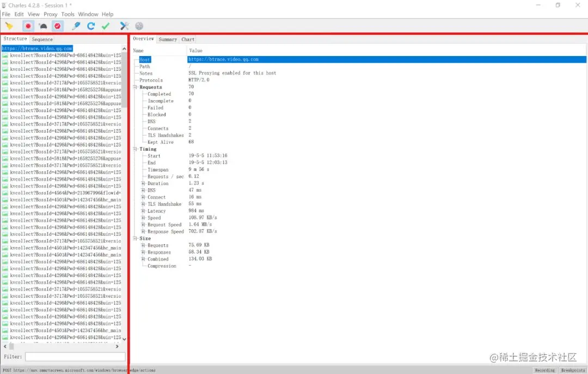Select the Completed requests row
The image size is (588, 374).
pos(359,94)
